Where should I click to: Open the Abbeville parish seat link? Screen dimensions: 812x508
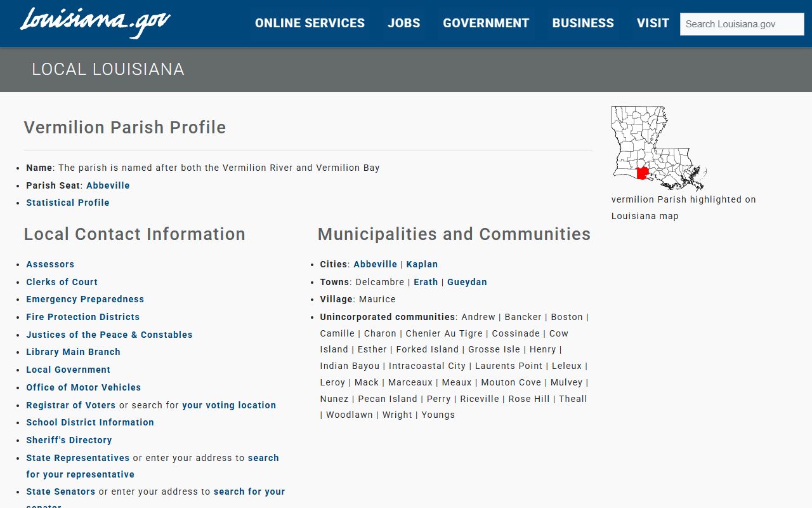tap(108, 185)
